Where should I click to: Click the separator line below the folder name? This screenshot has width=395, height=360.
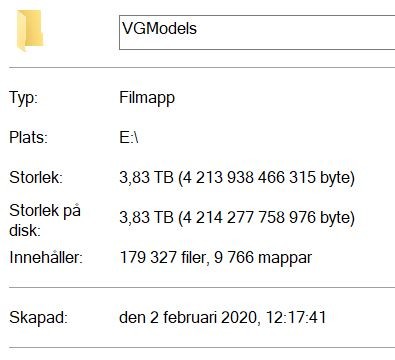click(x=202, y=67)
